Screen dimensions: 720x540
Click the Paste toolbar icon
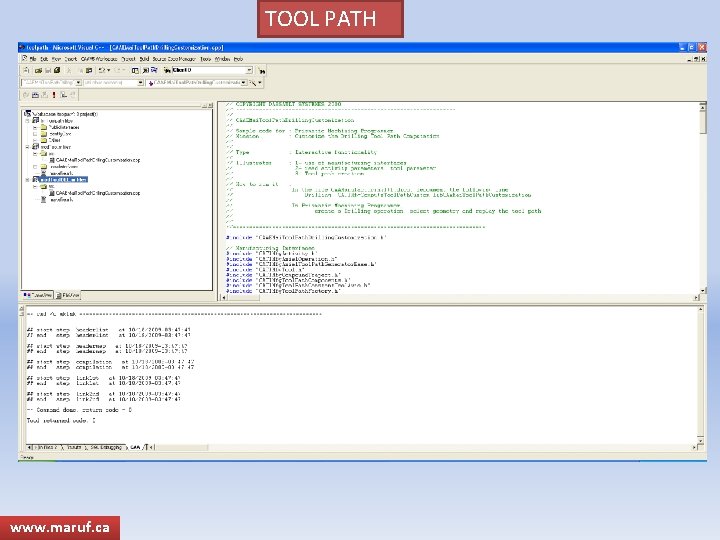(89, 70)
